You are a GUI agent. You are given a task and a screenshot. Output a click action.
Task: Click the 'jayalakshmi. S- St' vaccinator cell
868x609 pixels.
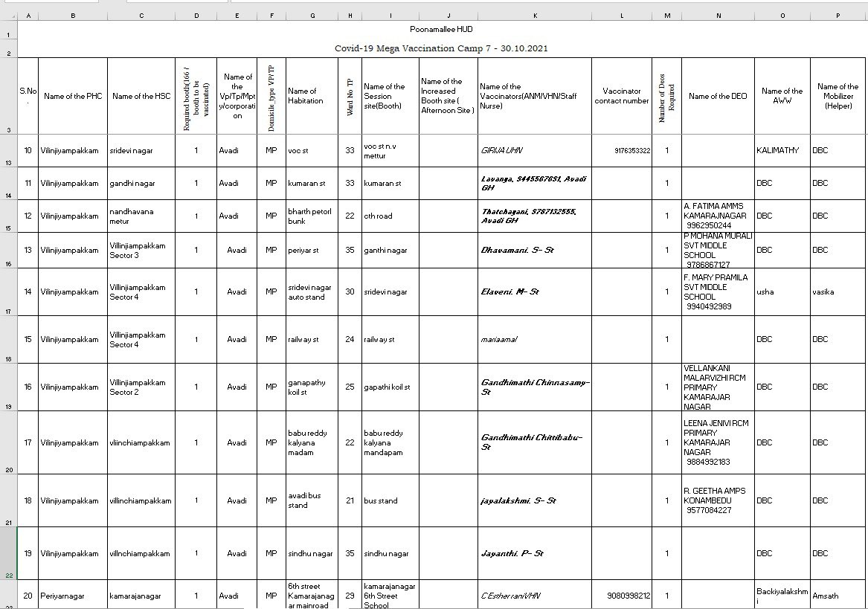coord(535,500)
